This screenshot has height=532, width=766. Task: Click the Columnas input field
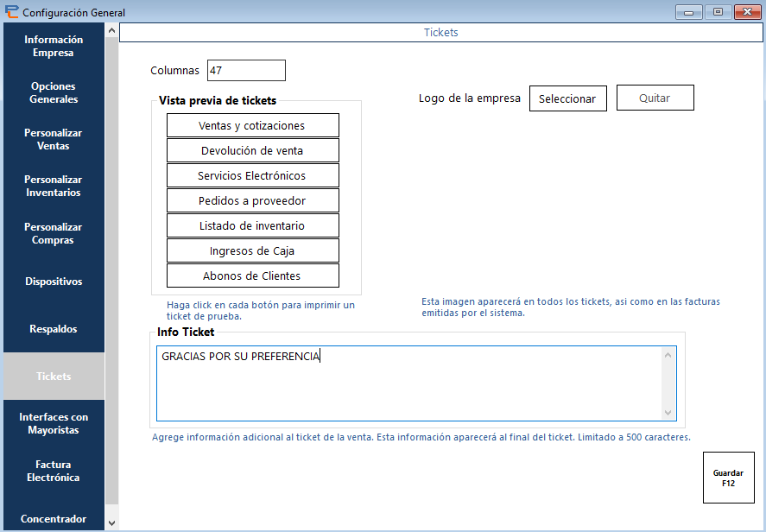246,70
